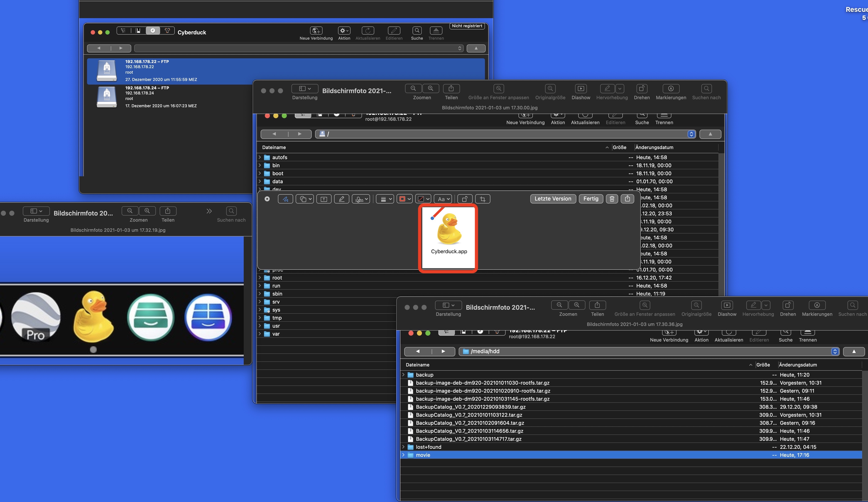Open the shapes dropdown in markup toolbar
The width and height of the screenshot is (868, 502).
point(305,199)
